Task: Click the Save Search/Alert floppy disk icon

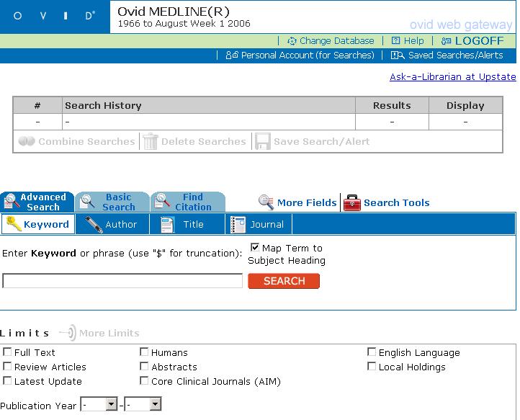Action: point(263,141)
